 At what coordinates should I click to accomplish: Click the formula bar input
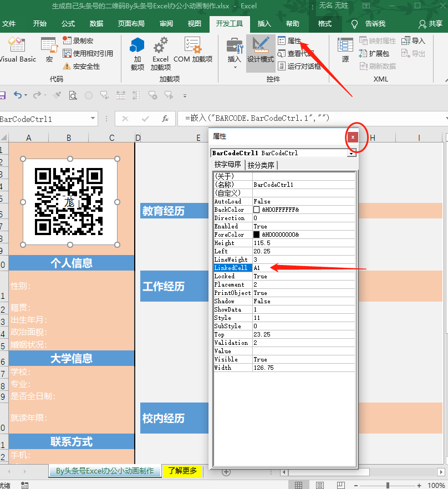click(312, 118)
